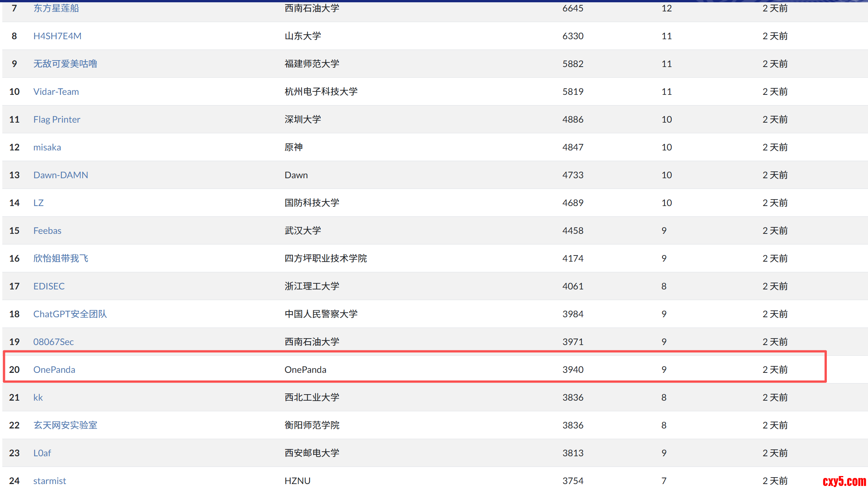Open the 欣怡姐带我飞 team link
Image resolution: width=868 pixels, height=489 pixels.
[x=61, y=259]
